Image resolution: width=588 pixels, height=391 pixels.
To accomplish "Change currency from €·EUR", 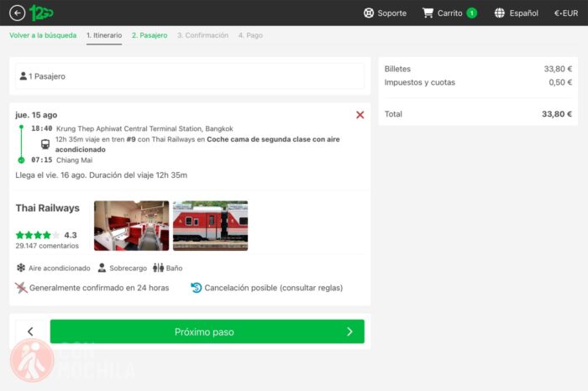I will coord(566,13).
